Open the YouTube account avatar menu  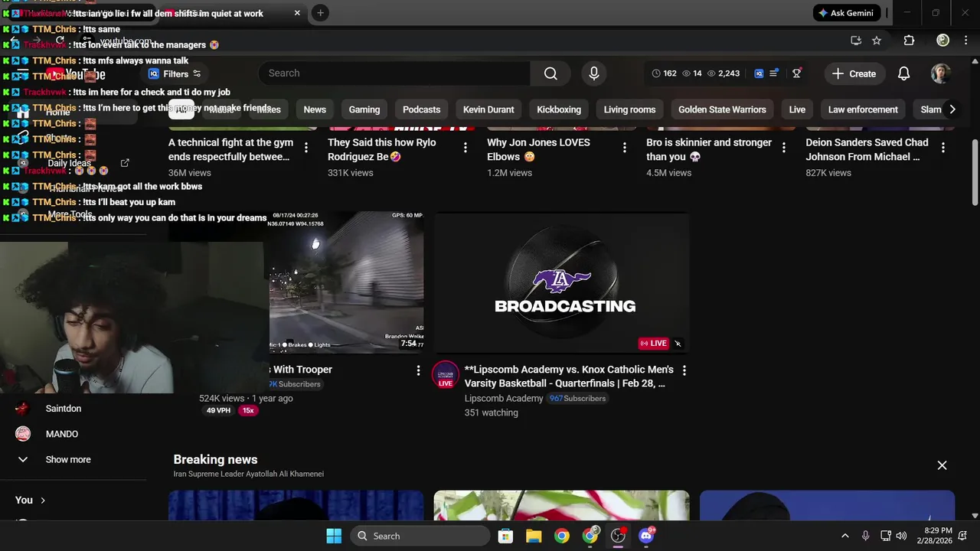(x=940, y=73)
